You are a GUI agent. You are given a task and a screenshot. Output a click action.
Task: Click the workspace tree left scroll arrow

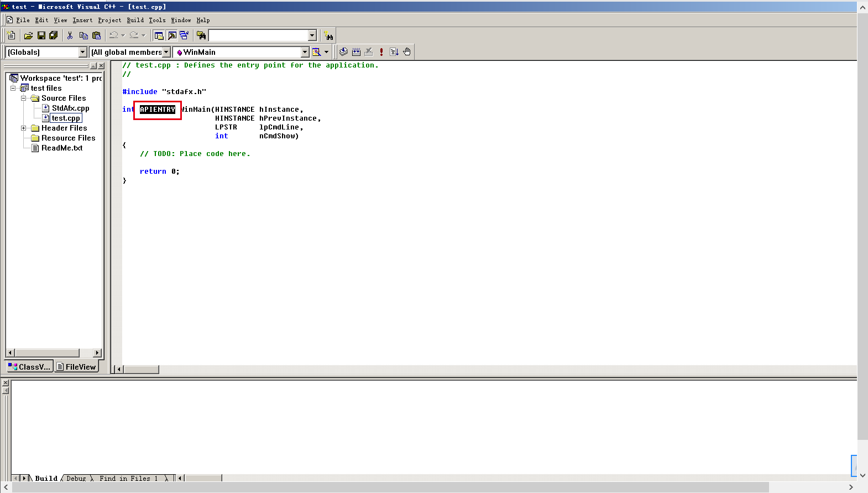pyautogui.click(x=10, y=352)
